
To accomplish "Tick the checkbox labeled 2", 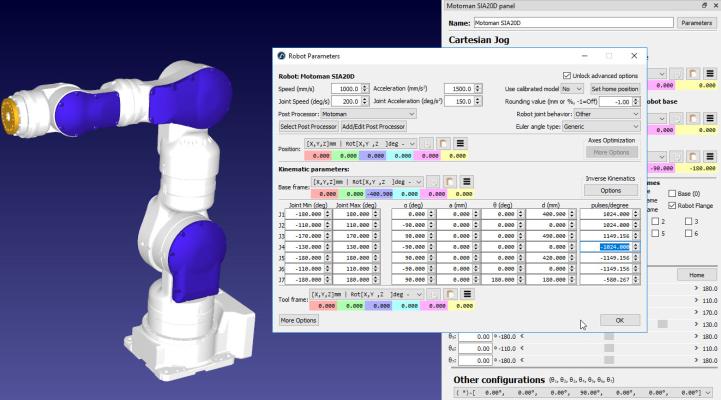I will click(x=655, y=221).
